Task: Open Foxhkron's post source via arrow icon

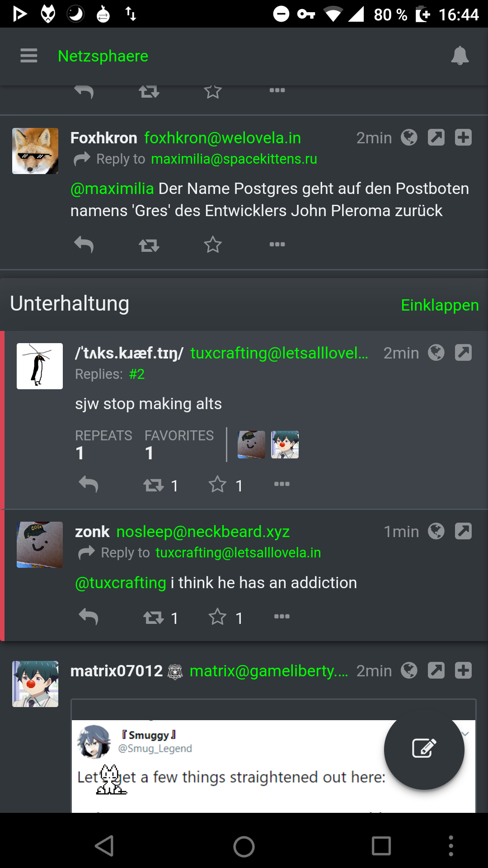Action: tap(436, 137)
